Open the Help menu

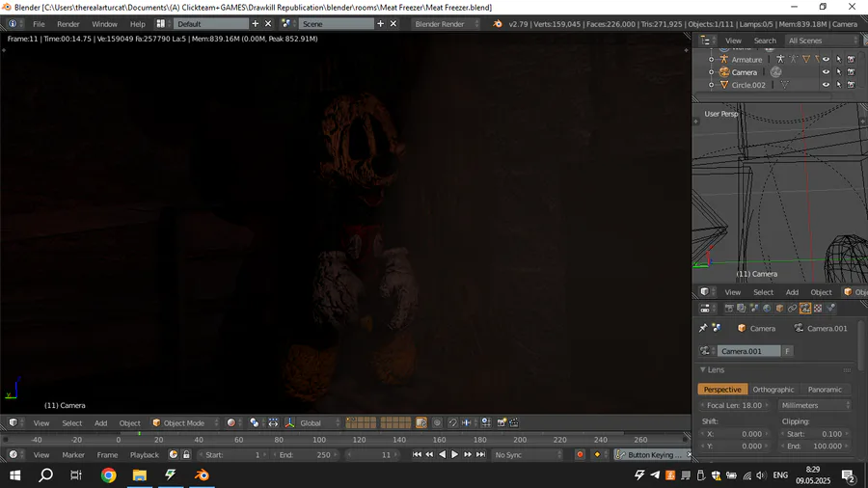[x=137, y=24]
